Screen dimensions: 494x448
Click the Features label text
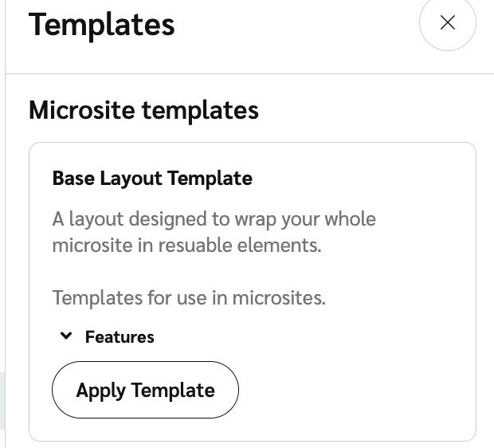click(x=120, y=337)
